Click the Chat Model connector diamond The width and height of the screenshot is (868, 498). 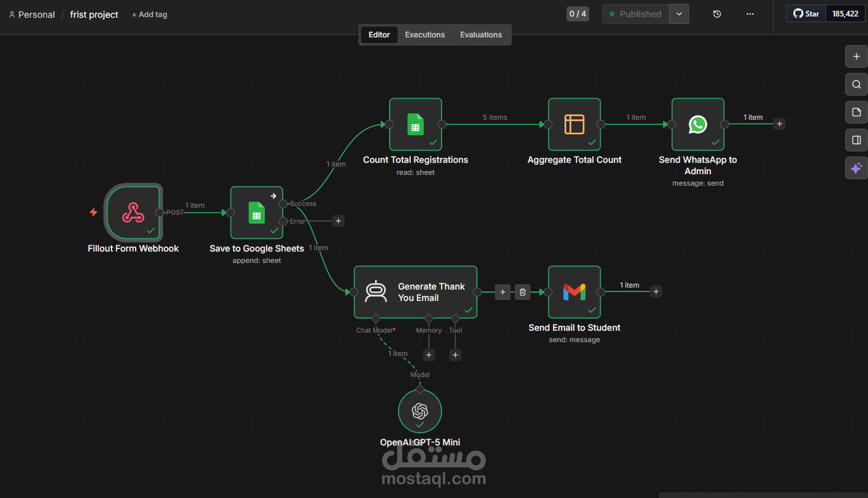[x=376, y=318]
